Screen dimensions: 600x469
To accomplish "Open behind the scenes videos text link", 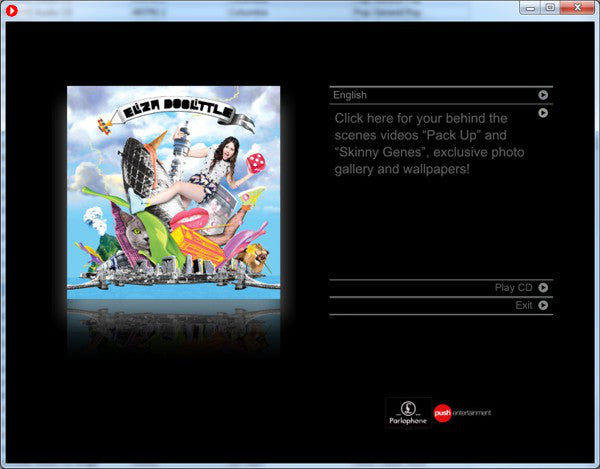I will [x=429, y=143].
